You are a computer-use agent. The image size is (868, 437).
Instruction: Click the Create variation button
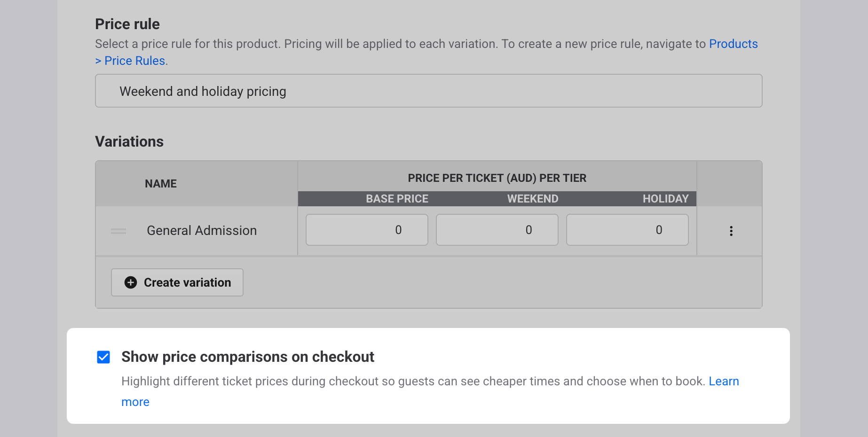tap(177, 282)
